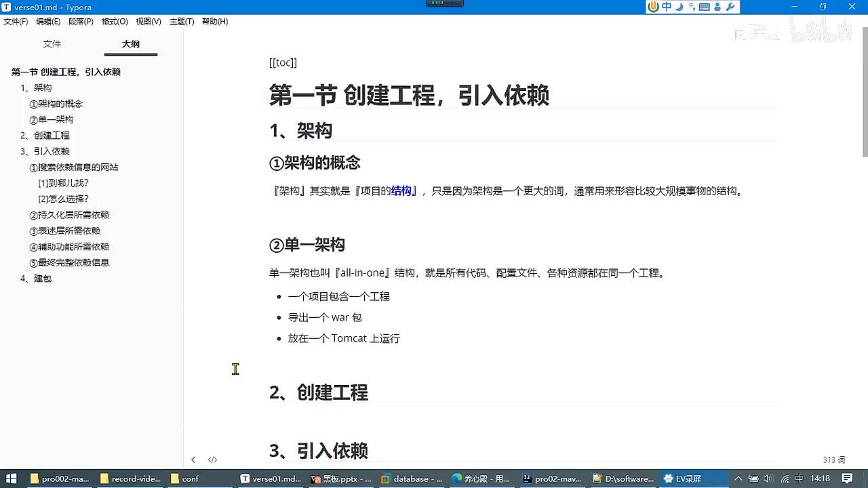Open the 格式(O) menu
Viewport: 868px width, 488px height.
(x=115, y=22)
